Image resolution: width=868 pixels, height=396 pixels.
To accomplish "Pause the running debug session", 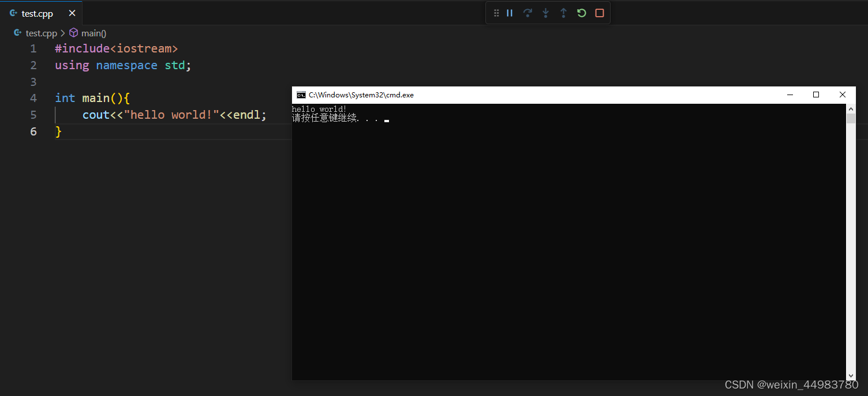I will coord(510,13).
